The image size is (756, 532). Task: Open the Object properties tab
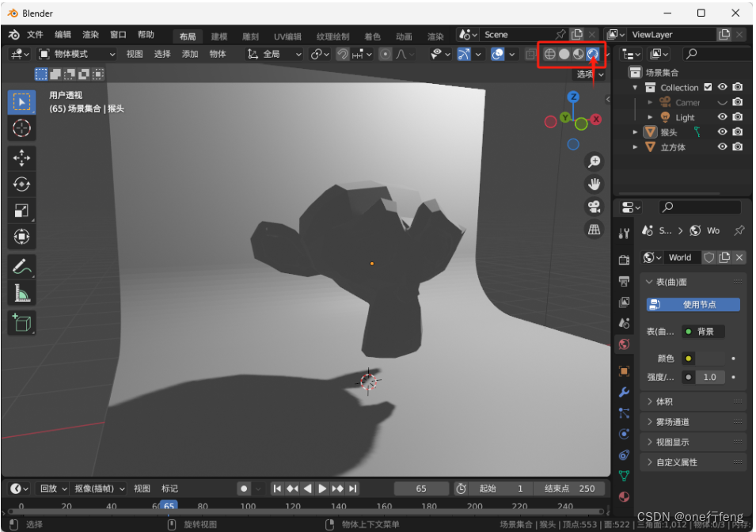coord(624,371)
